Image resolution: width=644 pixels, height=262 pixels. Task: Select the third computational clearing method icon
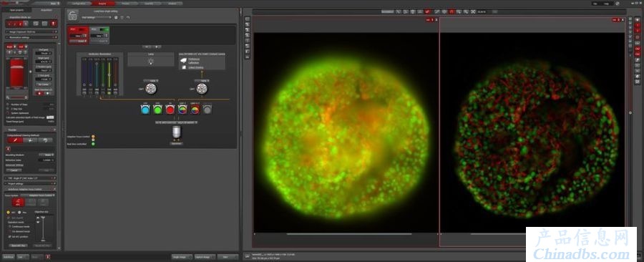[45, 140]
